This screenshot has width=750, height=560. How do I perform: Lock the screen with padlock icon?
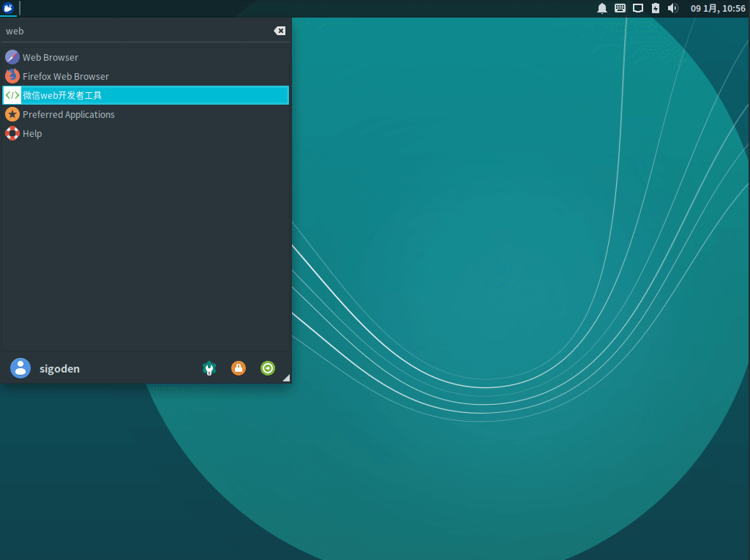(239, 368)
